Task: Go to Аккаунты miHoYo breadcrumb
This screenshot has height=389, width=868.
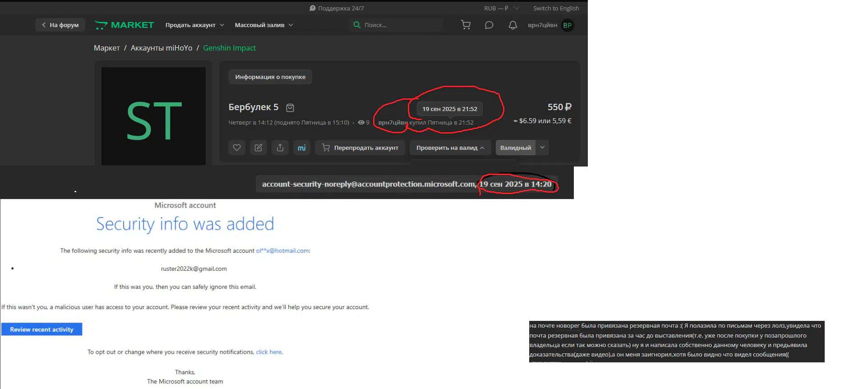Action: pos(162,48)
